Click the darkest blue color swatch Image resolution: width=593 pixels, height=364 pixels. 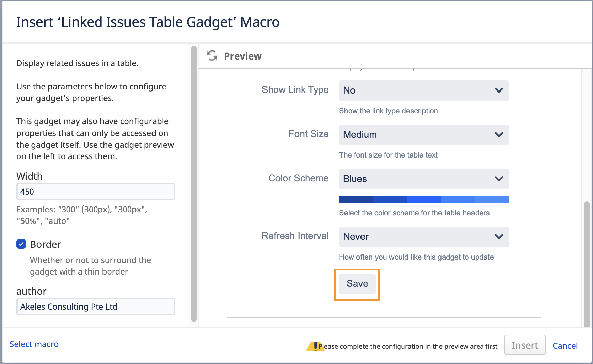356,199
